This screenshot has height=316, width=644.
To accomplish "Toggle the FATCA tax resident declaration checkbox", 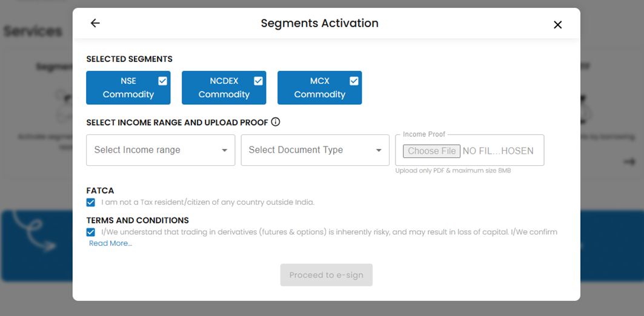I will pyautogui.click(x=91, y=202).
